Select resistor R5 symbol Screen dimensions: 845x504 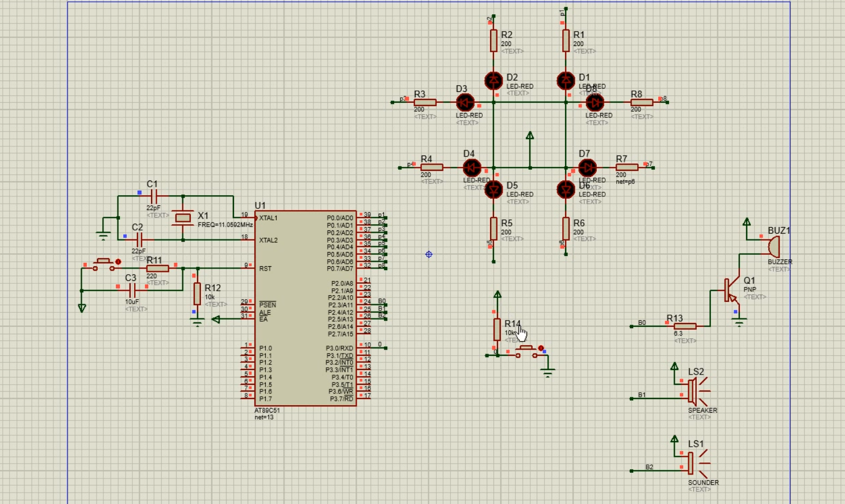tap(493, 229)
